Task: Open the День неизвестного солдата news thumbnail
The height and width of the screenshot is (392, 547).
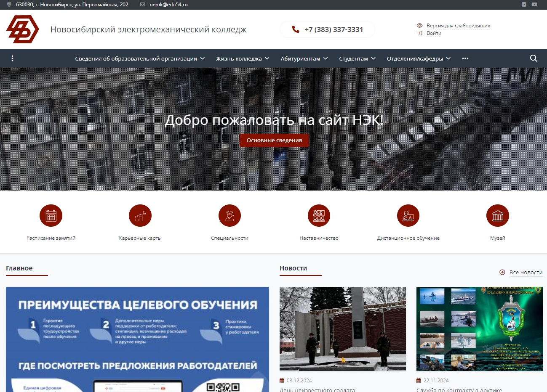Action: (342, 329)
